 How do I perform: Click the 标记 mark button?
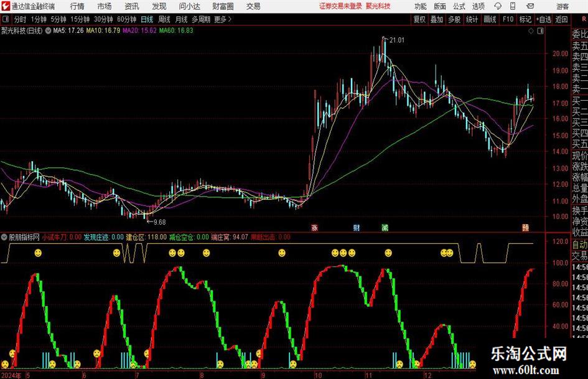pos(525,19)
